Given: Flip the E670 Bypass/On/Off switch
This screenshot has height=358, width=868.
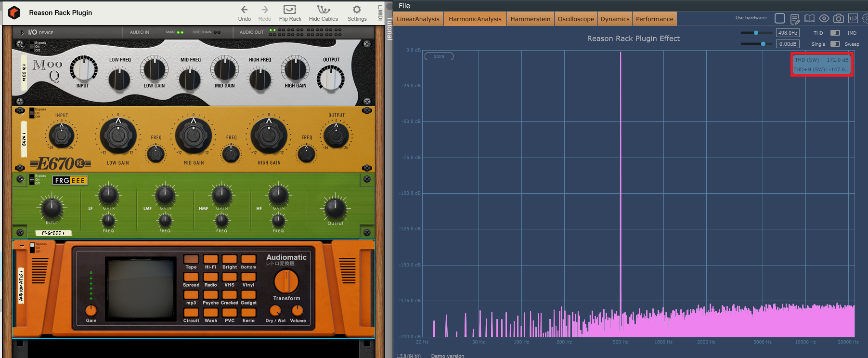Looking at the screenshot, I should coord(32,113).
